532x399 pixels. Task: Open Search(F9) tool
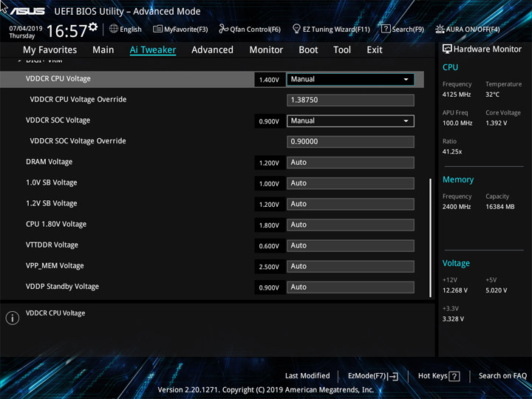403,29
